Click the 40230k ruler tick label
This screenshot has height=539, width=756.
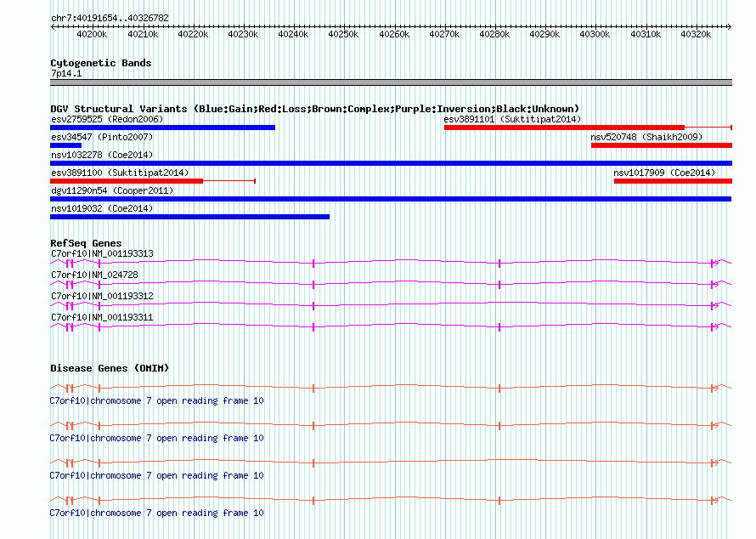tap(243, 34)
